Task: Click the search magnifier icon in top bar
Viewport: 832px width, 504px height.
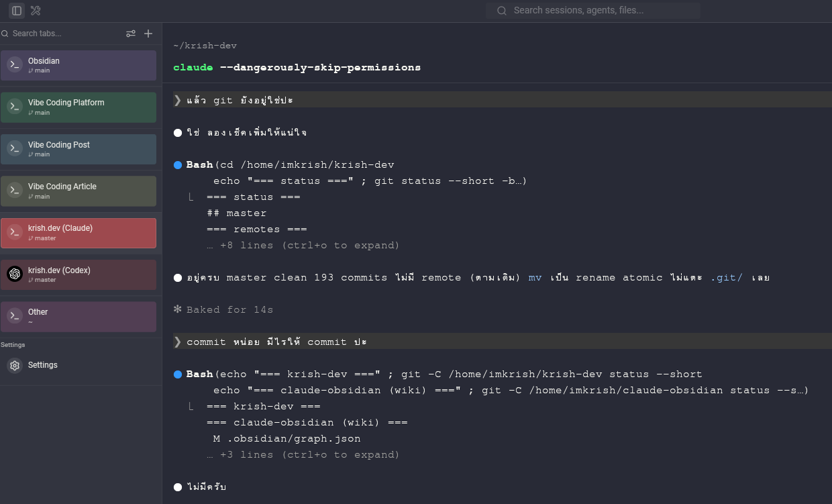Action: 501,11
